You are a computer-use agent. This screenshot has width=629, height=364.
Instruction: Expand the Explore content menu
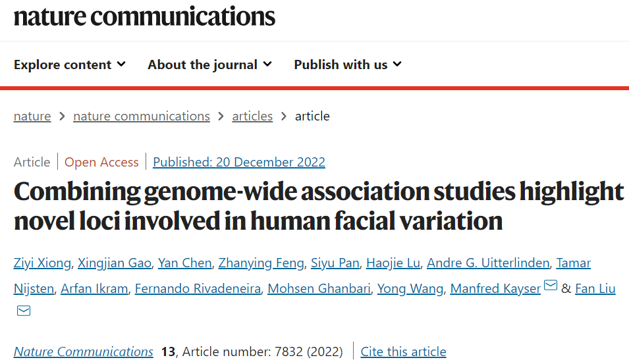tap(69, 65)
